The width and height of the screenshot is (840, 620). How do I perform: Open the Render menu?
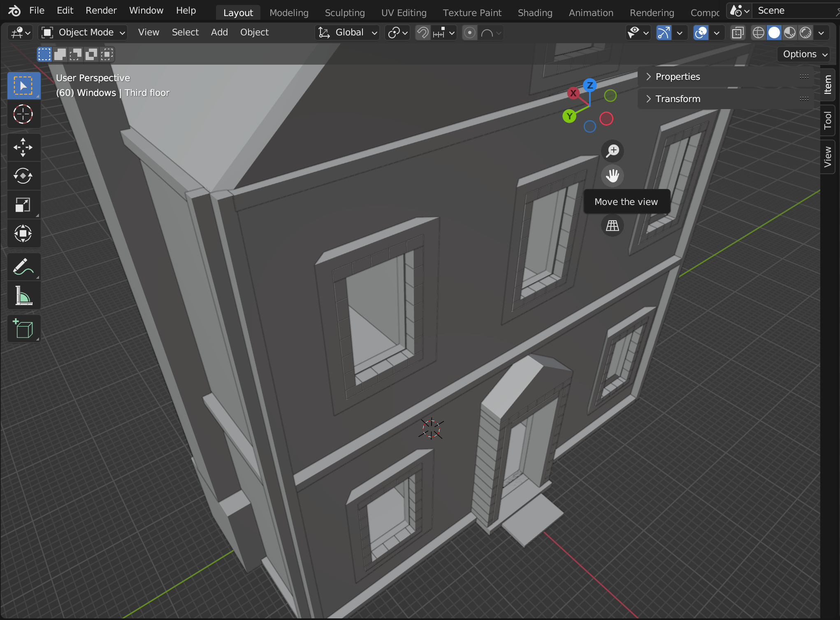pos(101,10)
